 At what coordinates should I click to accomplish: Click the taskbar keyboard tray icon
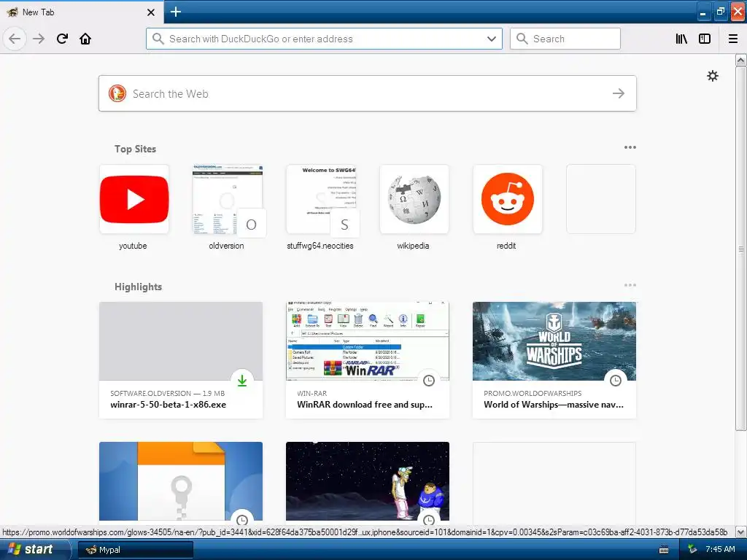coord(664,550)
